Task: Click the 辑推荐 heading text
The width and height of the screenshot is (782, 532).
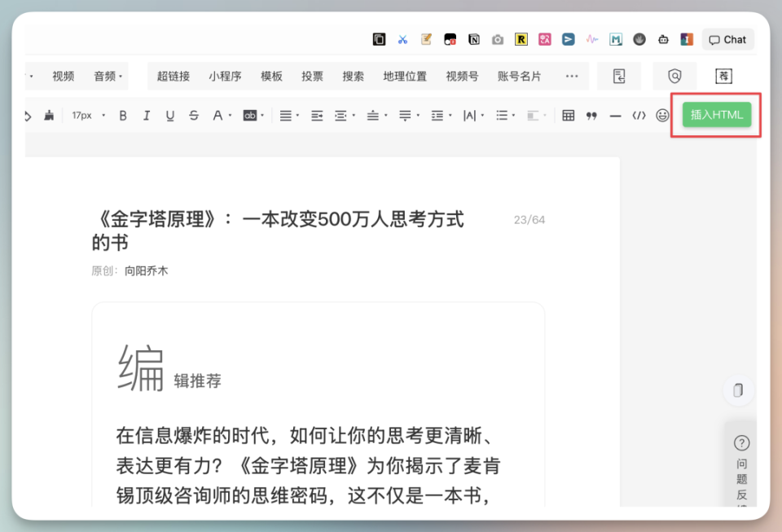Action: pos(197,381)
